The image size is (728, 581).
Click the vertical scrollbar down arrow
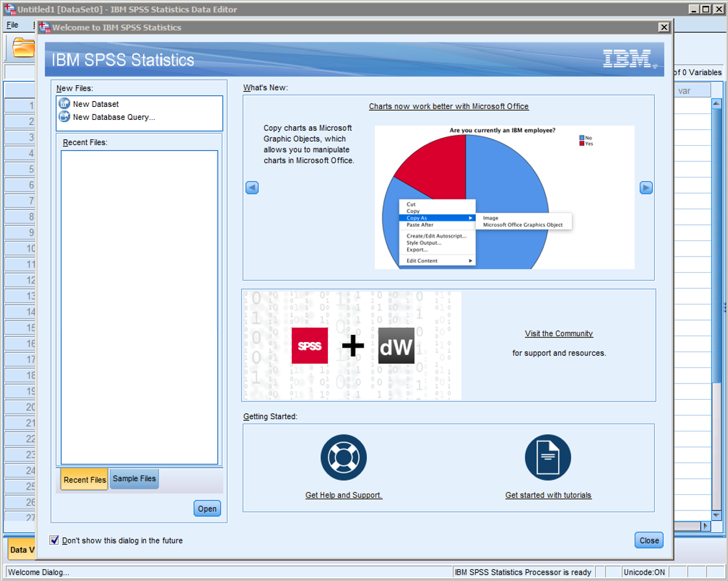click(716, 515)
